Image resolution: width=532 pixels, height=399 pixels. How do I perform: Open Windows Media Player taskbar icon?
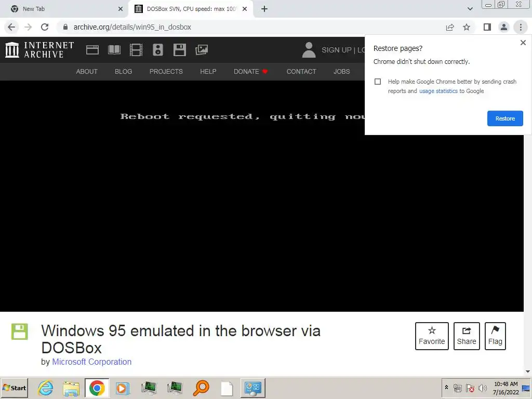[122, 388]
